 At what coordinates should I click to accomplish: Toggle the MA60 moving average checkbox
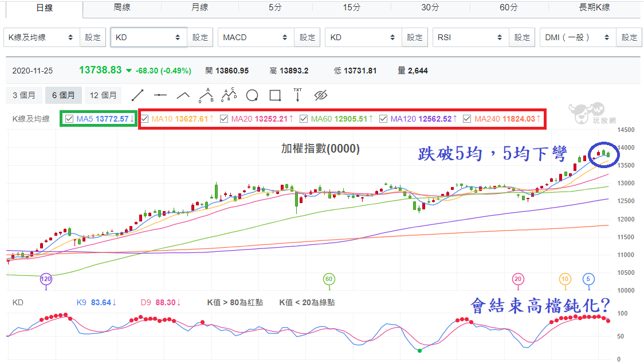tap(304, 119)
